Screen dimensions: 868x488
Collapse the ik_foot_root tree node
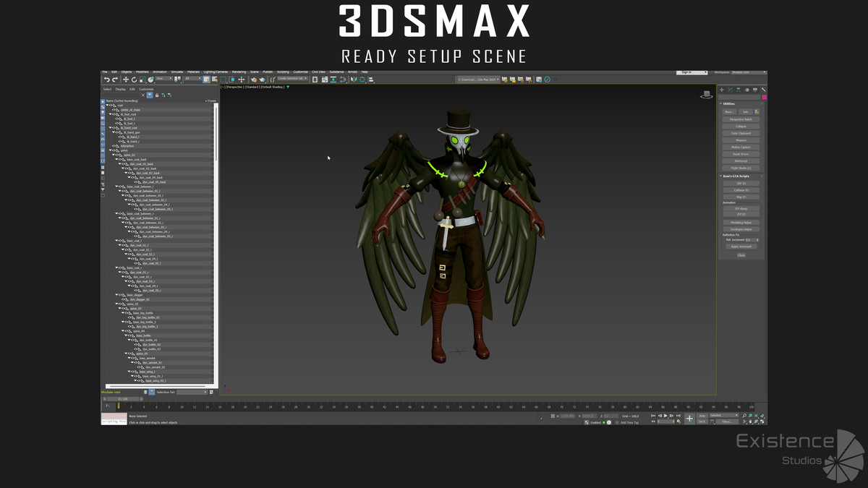coord(110,114)
